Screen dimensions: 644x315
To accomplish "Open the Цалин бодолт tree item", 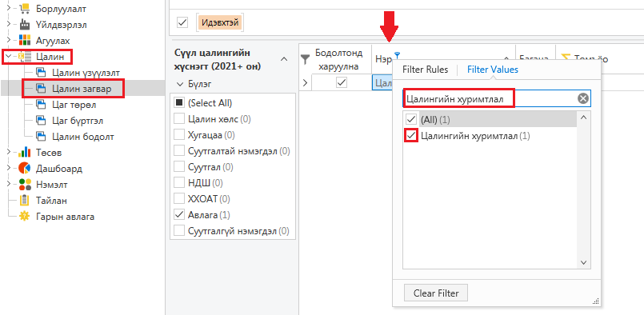I will pos(83,137).
